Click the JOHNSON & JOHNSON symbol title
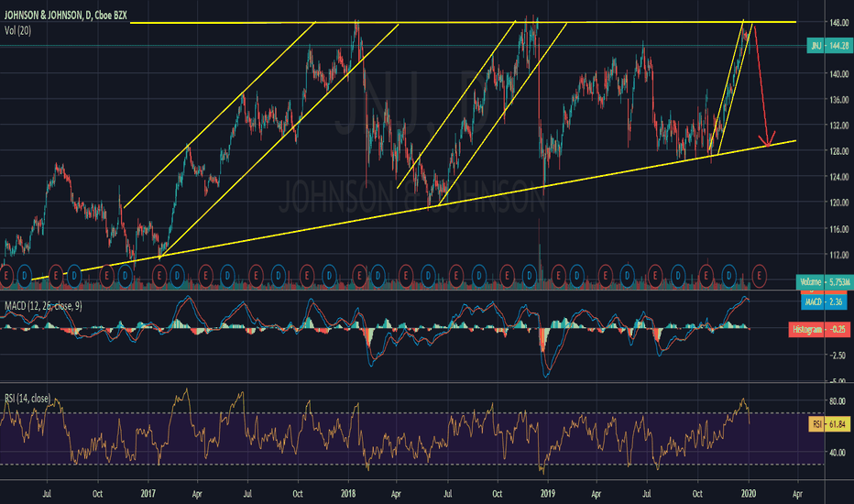This screenshot has width=854, height=504. 65,16
